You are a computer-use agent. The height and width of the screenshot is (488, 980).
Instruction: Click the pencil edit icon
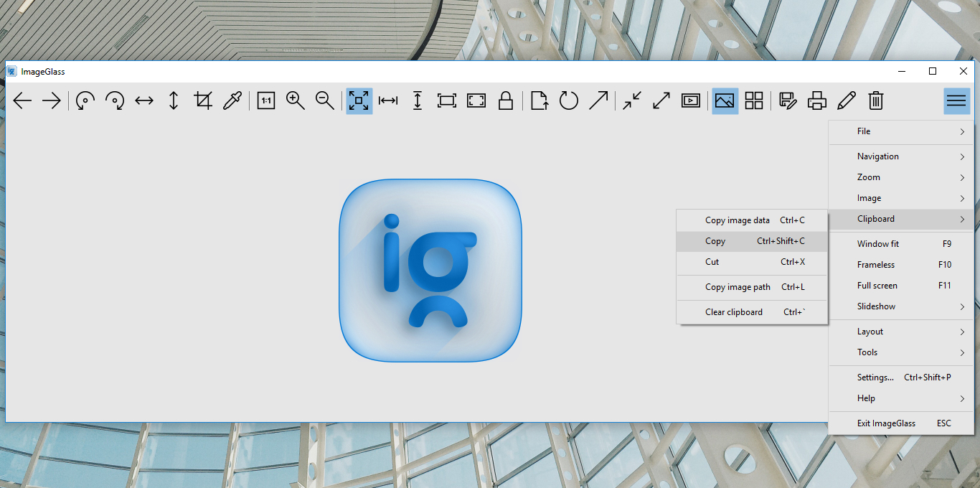tap(847, 101)
